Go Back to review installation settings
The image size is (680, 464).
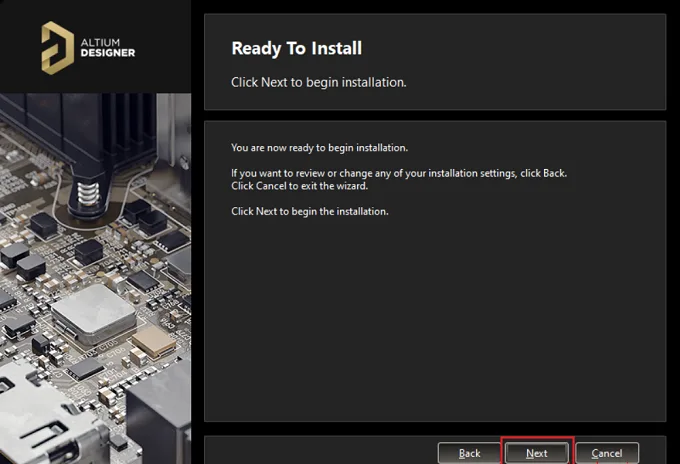pyautogui.click(x=469, y=453)
